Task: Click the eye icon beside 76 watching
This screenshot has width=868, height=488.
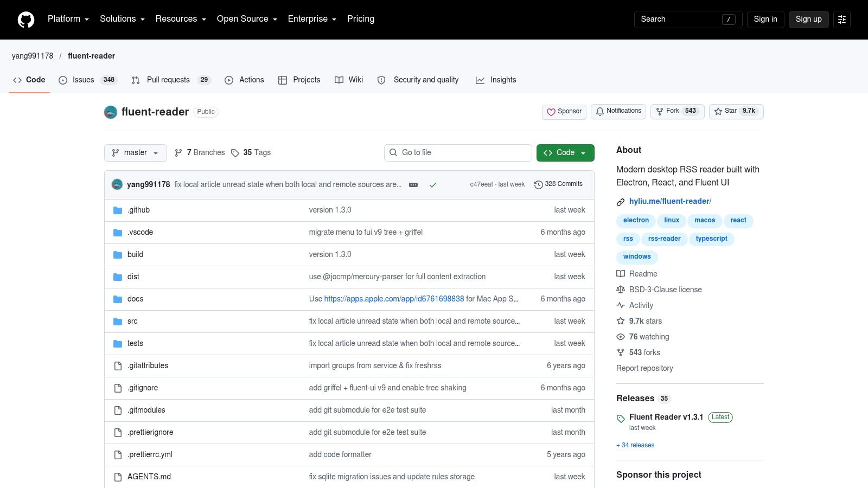Action: [621, 337]
